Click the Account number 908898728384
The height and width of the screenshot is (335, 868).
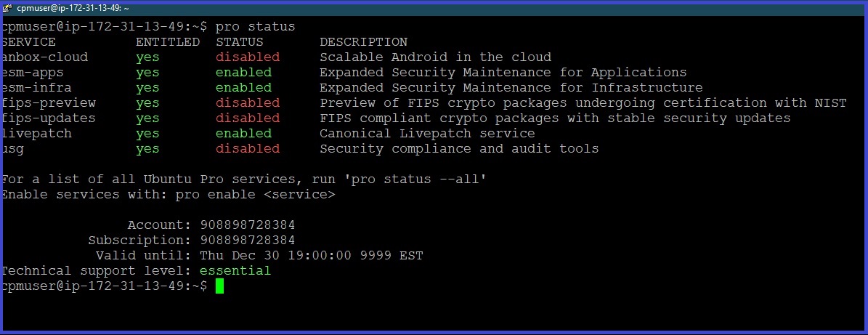248,225
